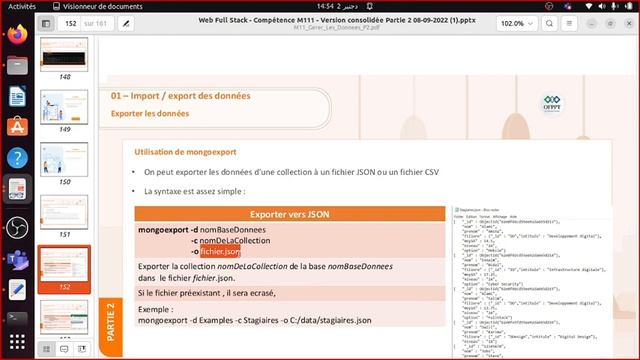Click the line Si le fichier préexistant
This screenshot has height=360, width=640.
pyautogui.click(x=207, y=293)
